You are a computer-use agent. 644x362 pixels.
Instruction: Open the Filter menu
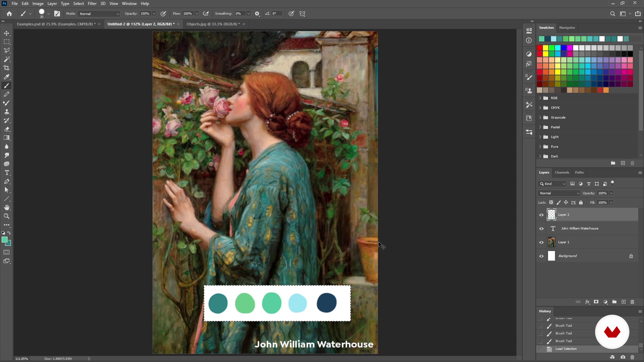click(92, 4)
